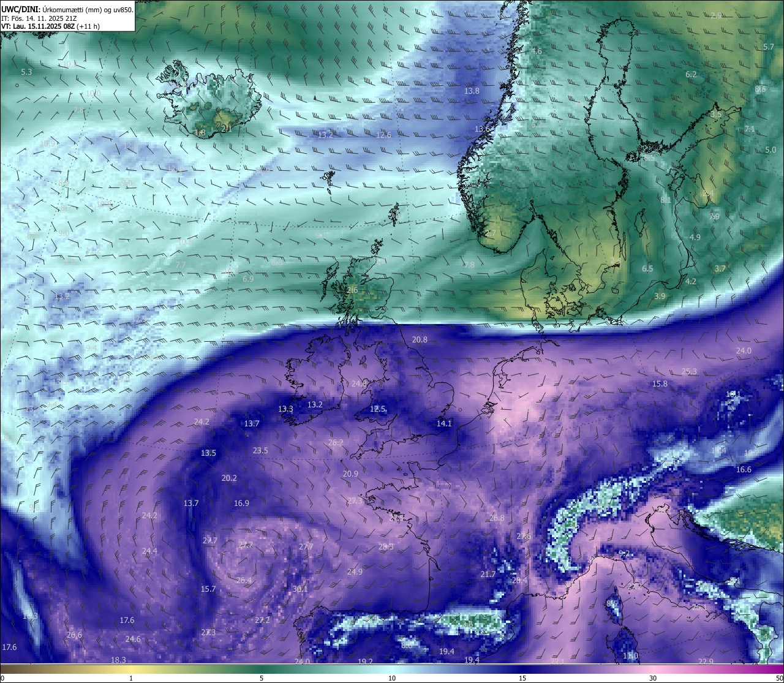
Task: Click the value 3.7 over Lithuania
Action: point(720,268)
